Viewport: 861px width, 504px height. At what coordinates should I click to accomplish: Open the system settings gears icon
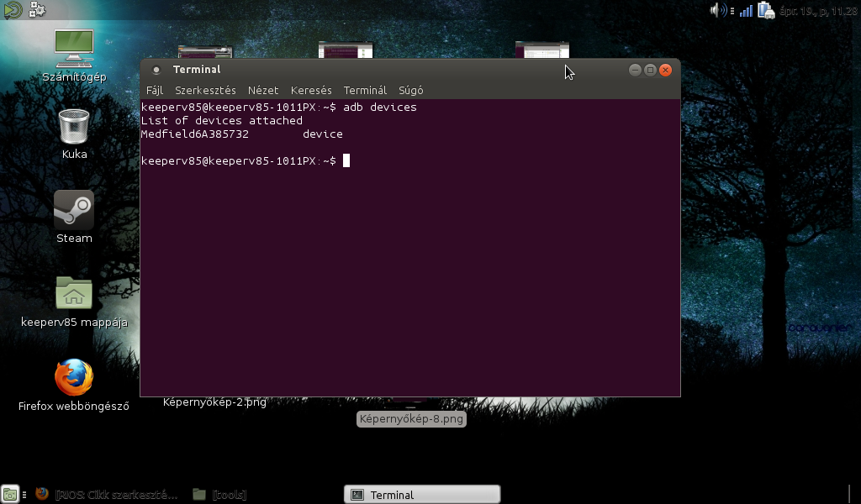pyautogui.click(x=37, y=9)
